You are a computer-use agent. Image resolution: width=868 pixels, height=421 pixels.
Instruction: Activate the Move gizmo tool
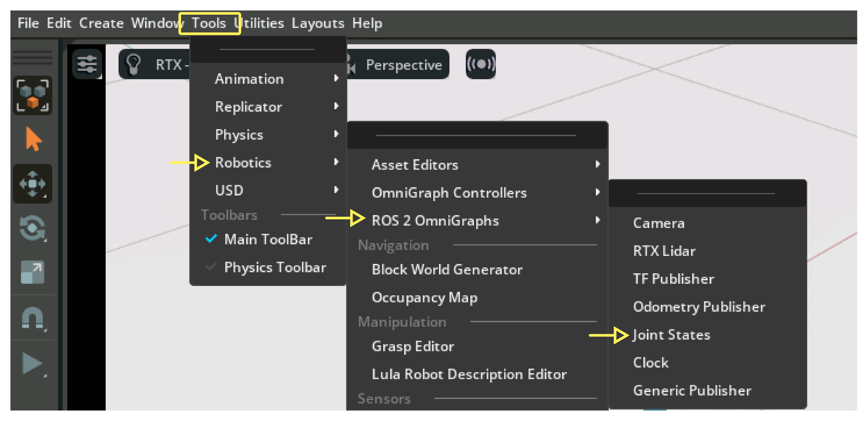pos(32,184)
